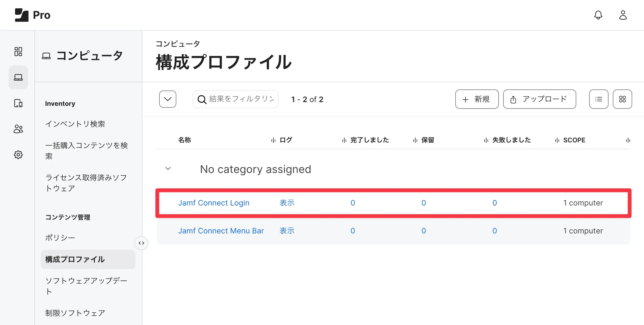644x325 pixels.
Task: Open the user account icon
Action: pyautogui.click(x=623, y=15)
